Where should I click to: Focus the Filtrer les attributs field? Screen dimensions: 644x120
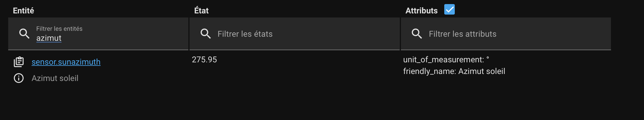pos(506,34)
